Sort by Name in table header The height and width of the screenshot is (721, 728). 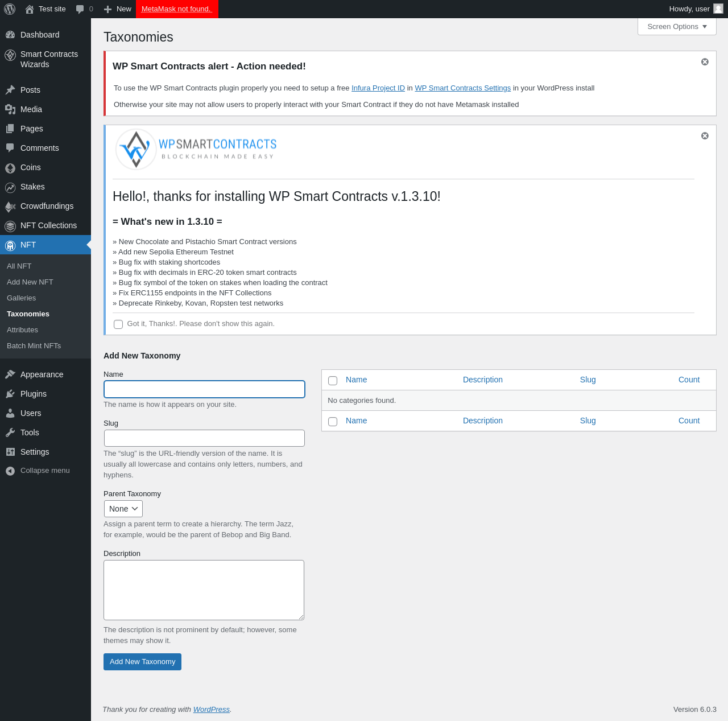point(356,380)
